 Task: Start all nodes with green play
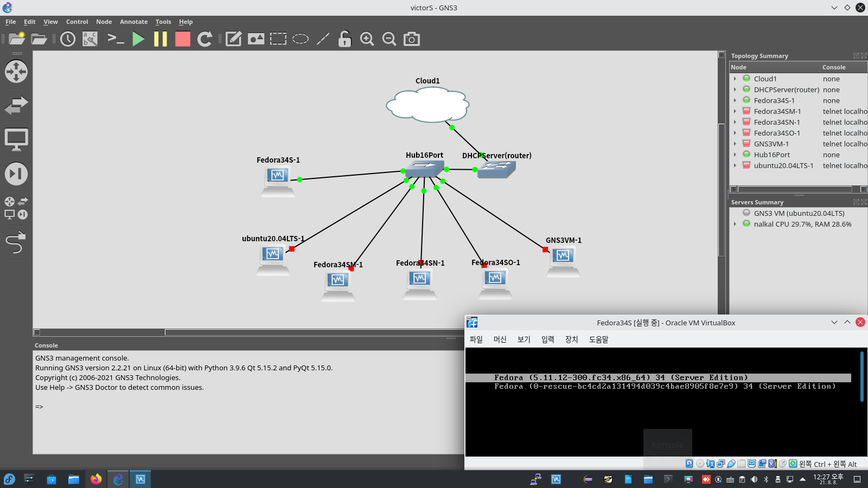[138, 39]
